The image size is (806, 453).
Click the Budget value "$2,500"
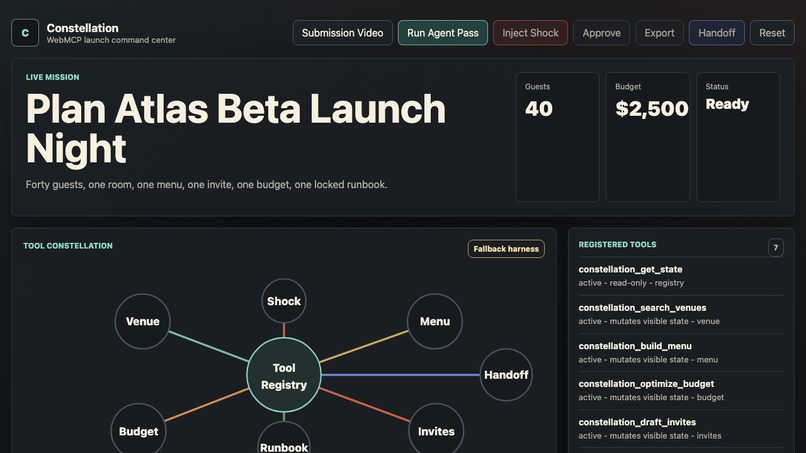pyautogui.click(x=652, y=108)
